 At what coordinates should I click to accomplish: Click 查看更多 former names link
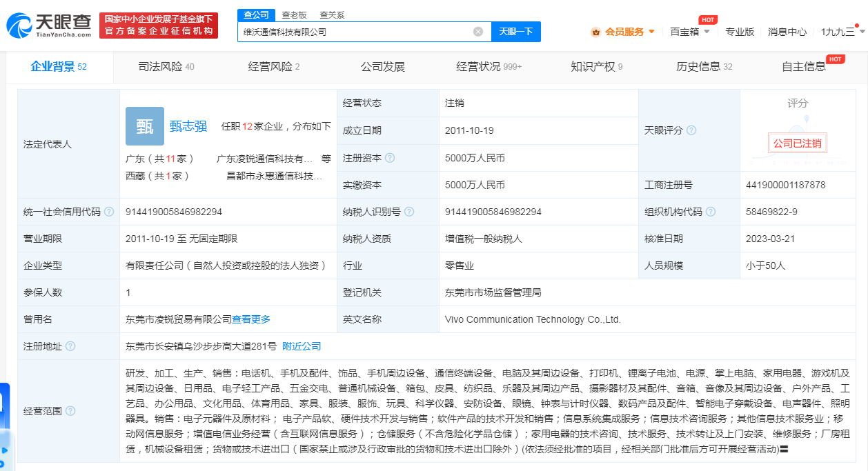tap(251, 319)
